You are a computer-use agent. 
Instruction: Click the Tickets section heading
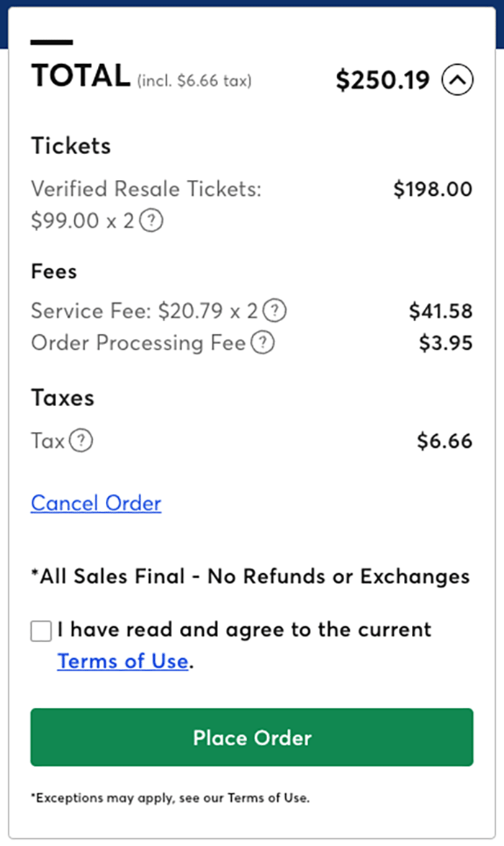(71, 146)
